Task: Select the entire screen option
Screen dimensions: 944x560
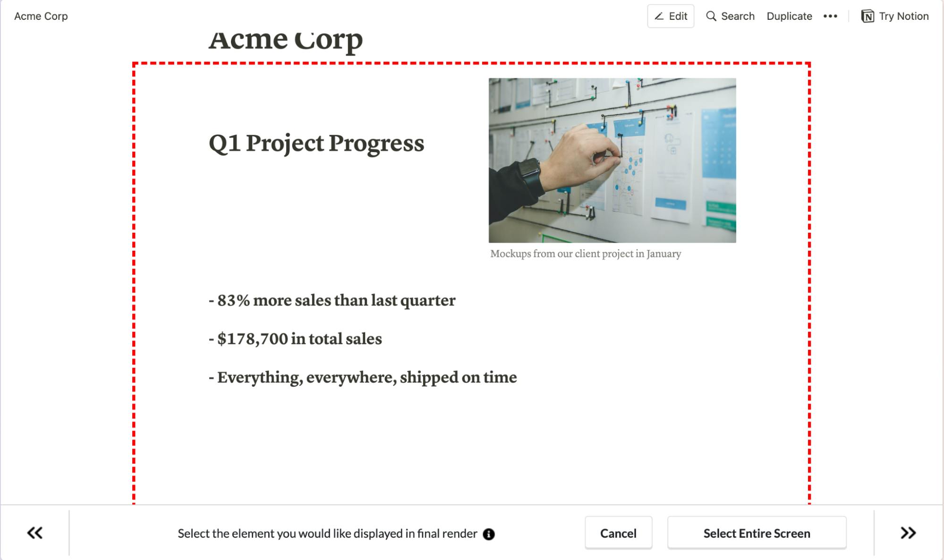Action: (x=757, y=534)
